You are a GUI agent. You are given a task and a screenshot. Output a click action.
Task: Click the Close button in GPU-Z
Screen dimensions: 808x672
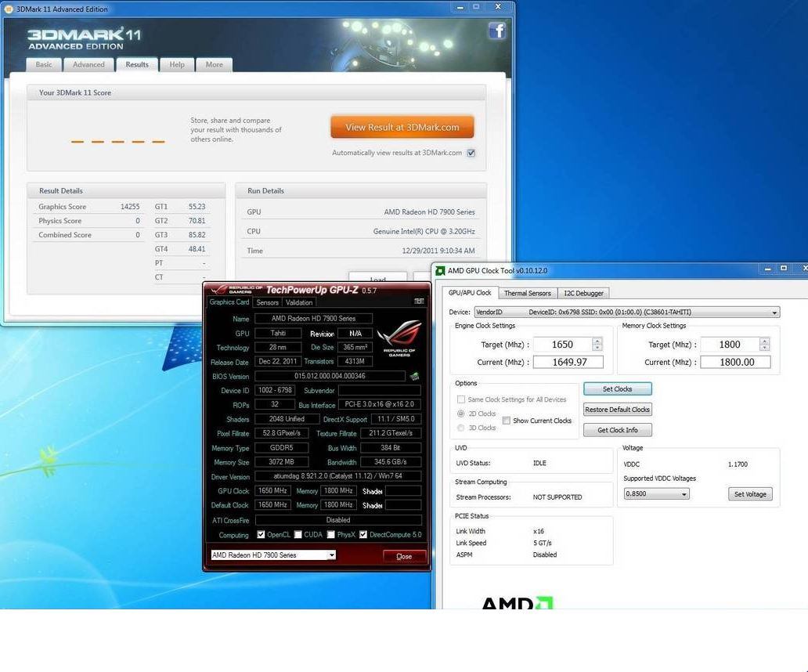click(404, 556)
